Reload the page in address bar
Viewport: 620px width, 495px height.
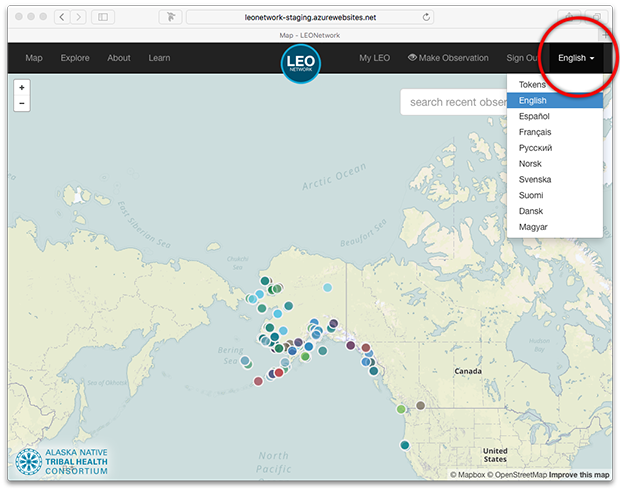click(x=427, y=18)
